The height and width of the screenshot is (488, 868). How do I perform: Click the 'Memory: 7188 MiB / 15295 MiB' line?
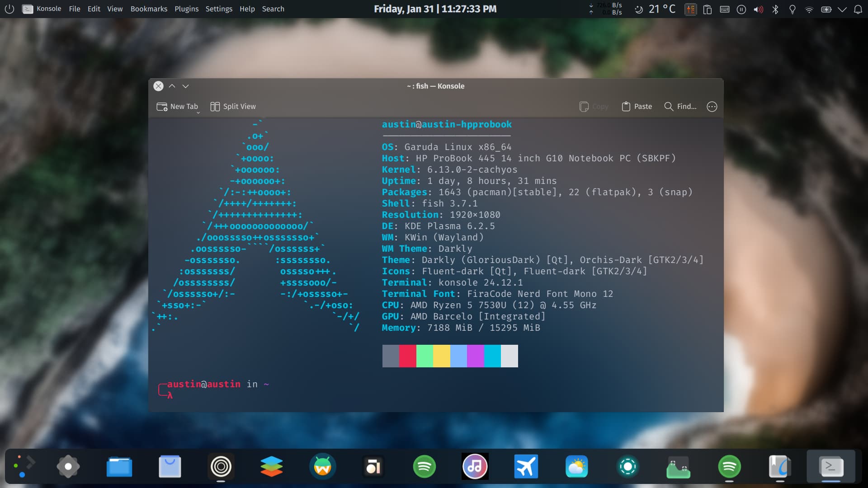(461, 328)
